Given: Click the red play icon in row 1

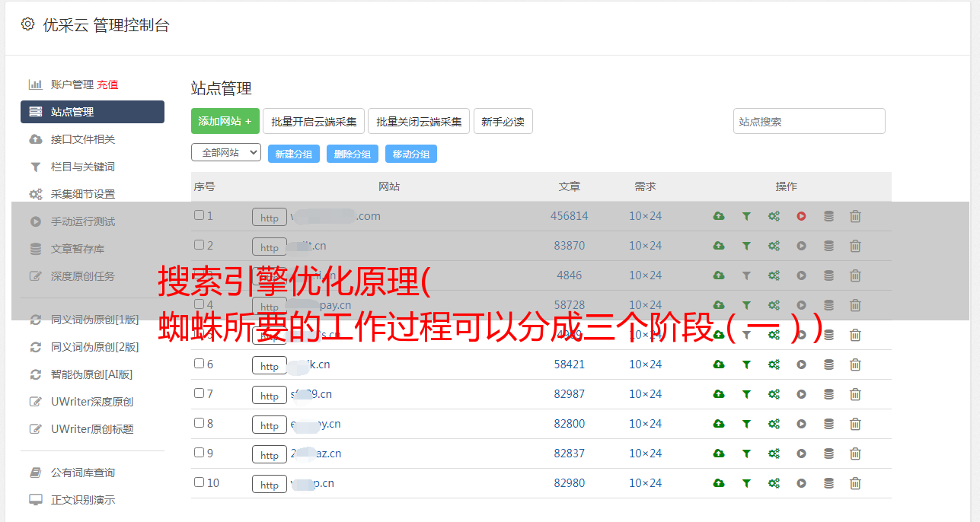Looking at the screenshot, I should [801, 216].
